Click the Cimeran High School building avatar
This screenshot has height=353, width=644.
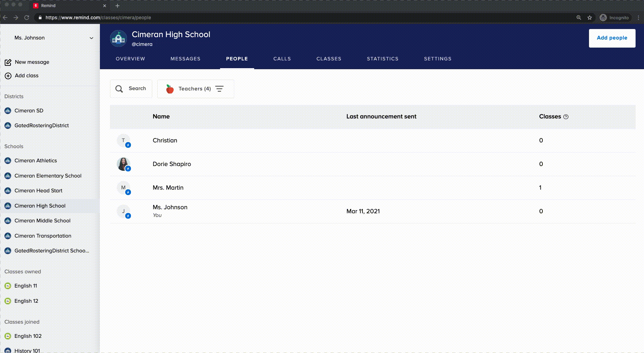pyautogui.click(x=118, y=38)
